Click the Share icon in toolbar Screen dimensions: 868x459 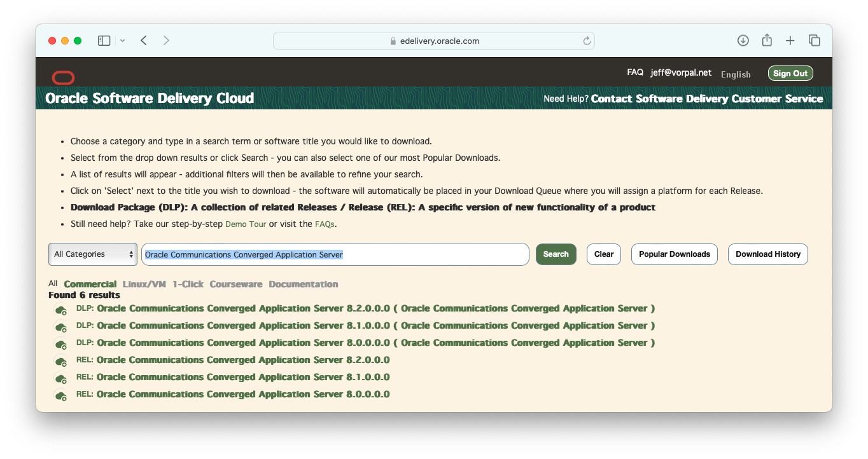coord(767,41)
